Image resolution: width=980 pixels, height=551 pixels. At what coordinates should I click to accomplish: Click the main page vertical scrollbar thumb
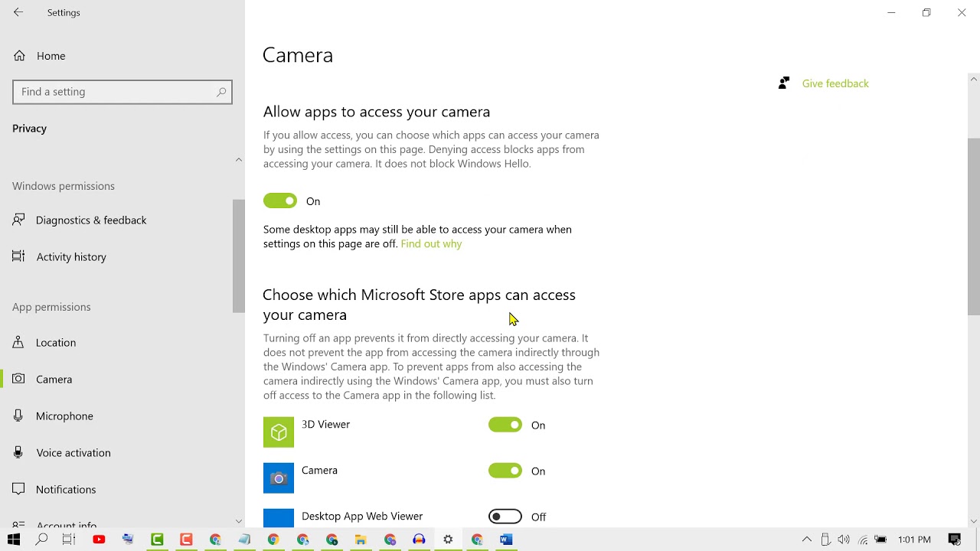(974, 227)
